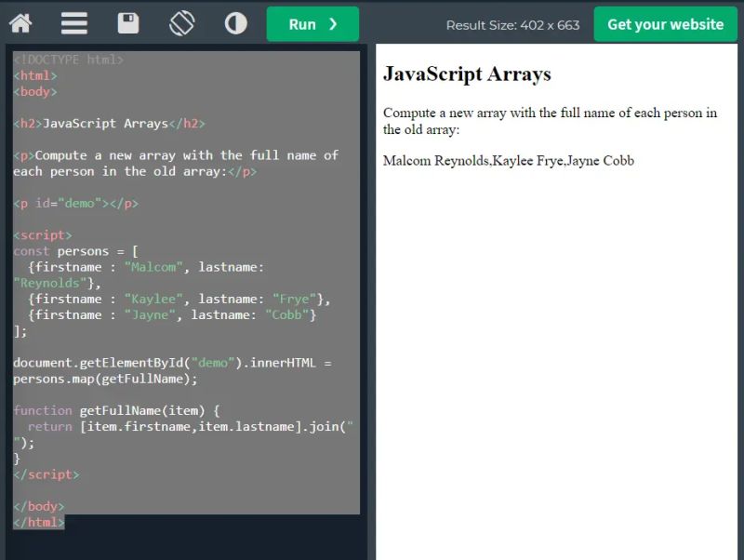Click the full name output text
This screenshot has height=560, width=744.
click(508, 160)
